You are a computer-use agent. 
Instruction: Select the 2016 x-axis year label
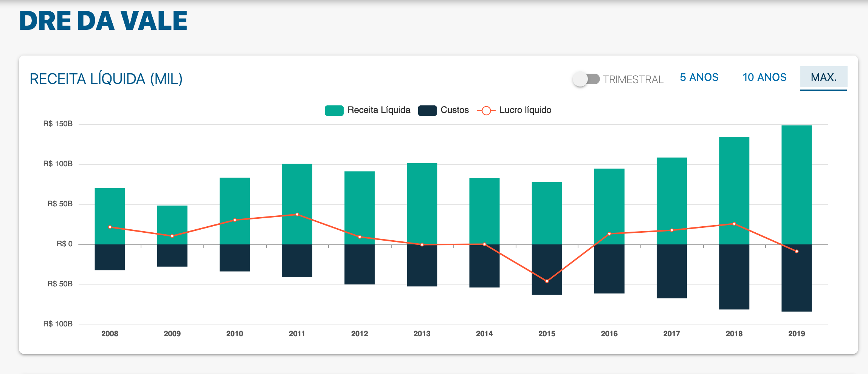[x=609, y=334]
